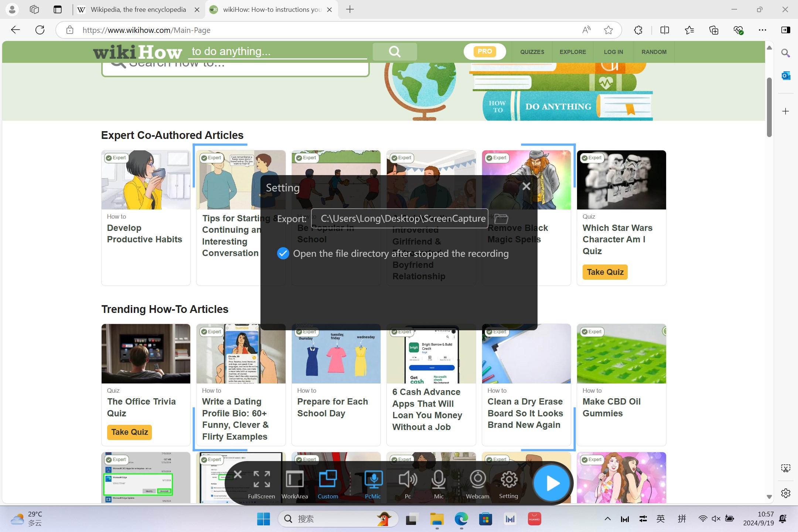Open browser Settings and more menu
The width and height of the screenshot is (798, 532).
(762, 30)
